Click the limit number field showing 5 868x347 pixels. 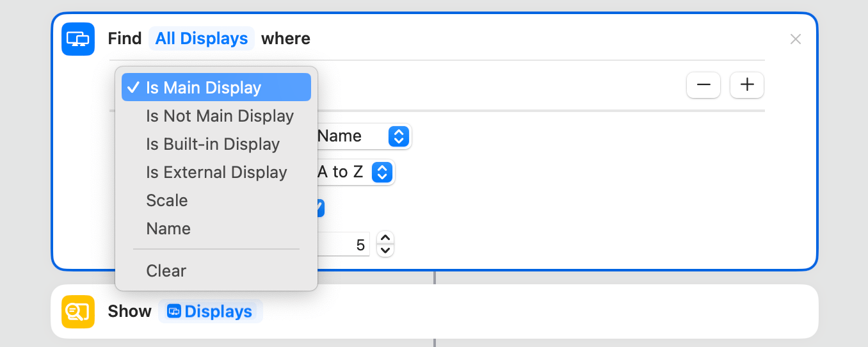(346, 245)
